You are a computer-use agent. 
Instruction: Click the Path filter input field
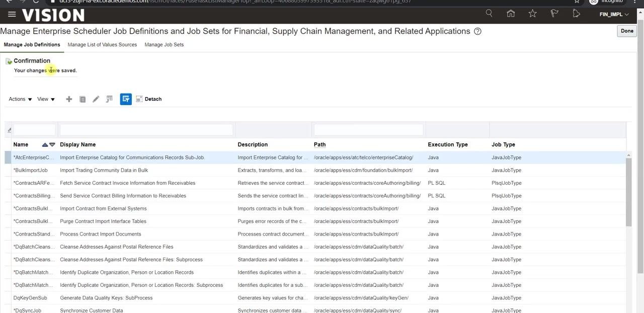[x=369, y=130]
